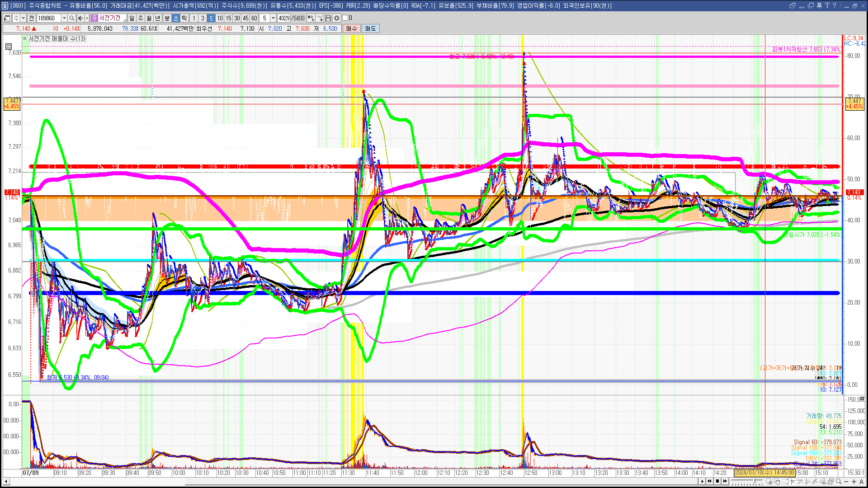Click the speaker sound icon in toolbar
The image size is (868, 488).
coord(80,18)
